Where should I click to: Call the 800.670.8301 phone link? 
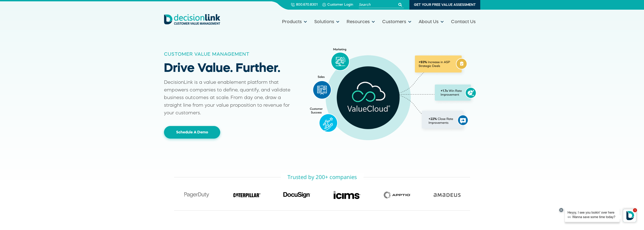pos(304,5)
